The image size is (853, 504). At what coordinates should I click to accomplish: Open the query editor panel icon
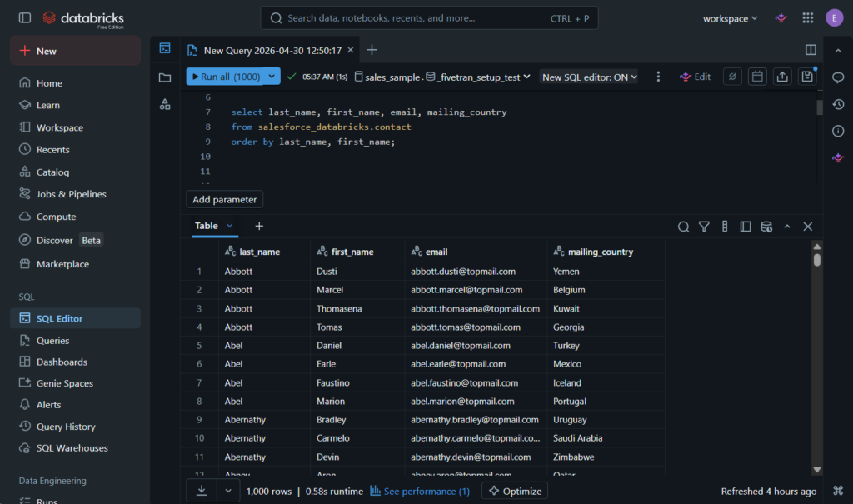coord(165,48)
